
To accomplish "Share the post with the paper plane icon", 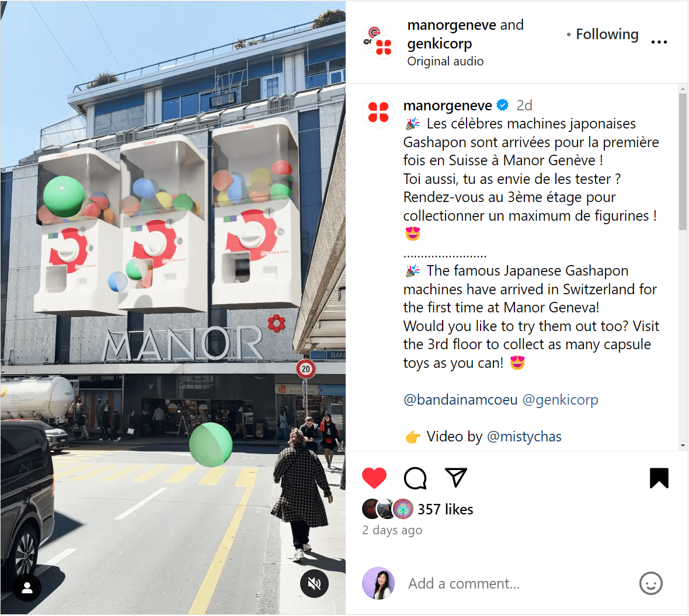I will pos(455,477).
